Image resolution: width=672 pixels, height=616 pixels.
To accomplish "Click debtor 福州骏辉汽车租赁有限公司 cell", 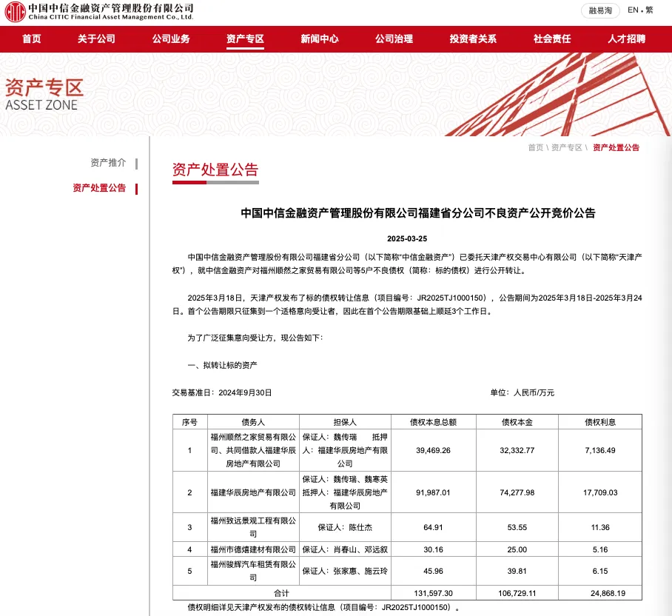I will tap(253, 571).
